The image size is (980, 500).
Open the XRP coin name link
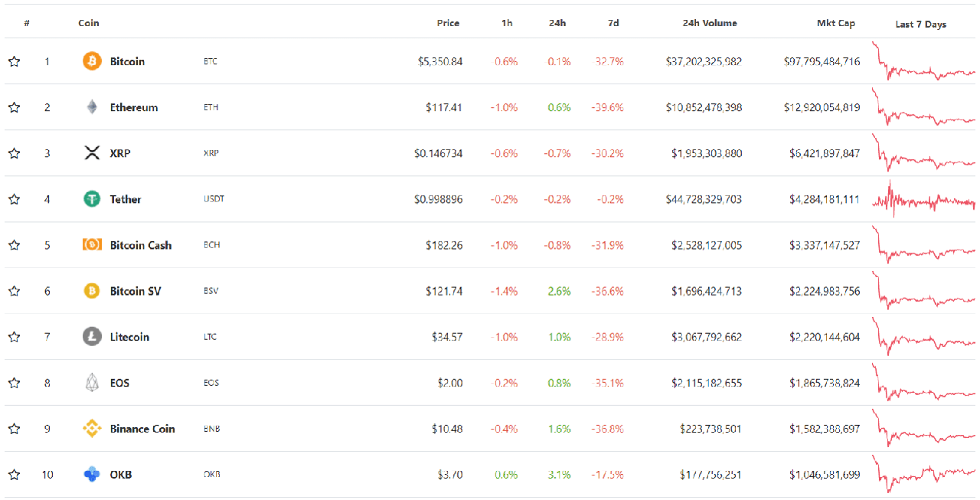coord(120,153)
